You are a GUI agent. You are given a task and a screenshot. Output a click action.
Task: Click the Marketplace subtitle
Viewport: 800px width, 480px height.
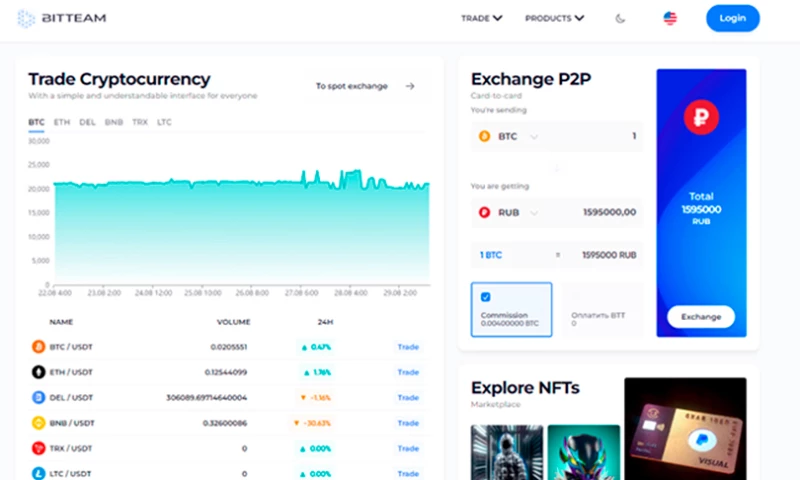point(495,405)
